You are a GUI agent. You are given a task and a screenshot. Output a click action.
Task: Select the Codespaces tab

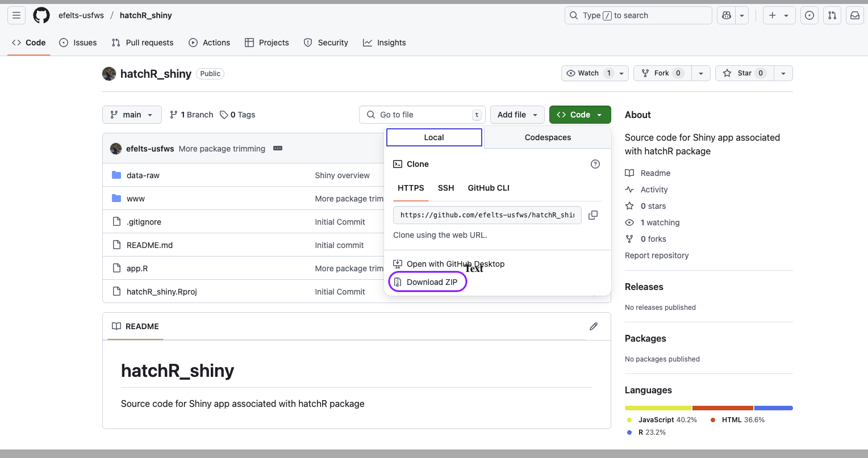click(x=548, y=137)
